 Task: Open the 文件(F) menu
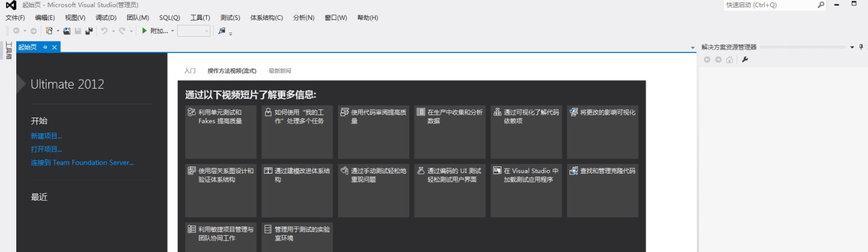coord(15,17)
